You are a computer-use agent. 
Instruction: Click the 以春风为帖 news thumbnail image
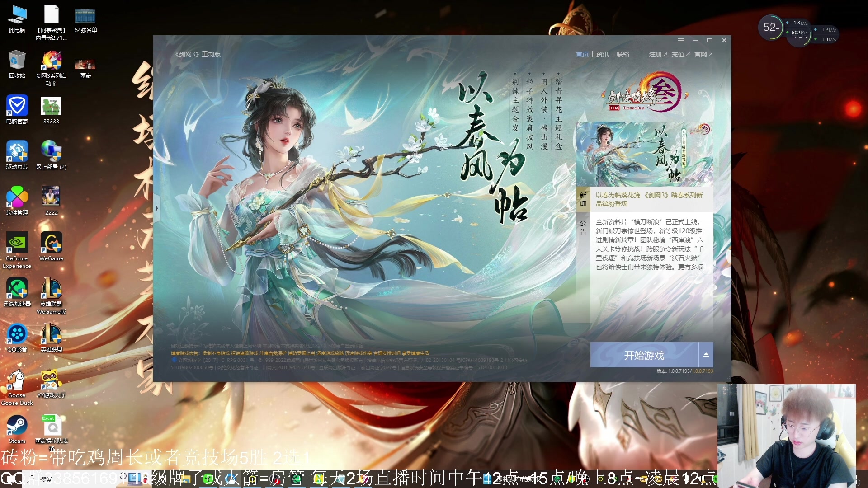(644, 154)
